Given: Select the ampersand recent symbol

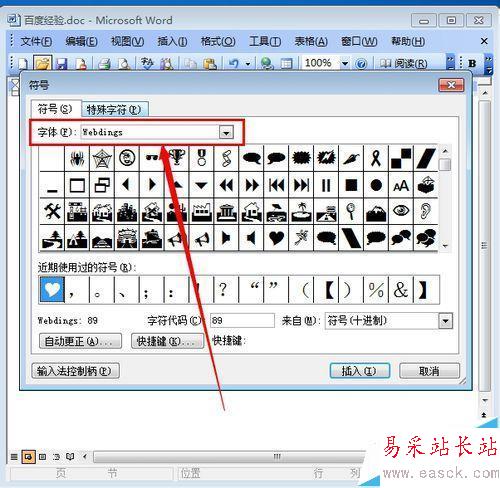Looking at the screenshot, I should [401, 289].
